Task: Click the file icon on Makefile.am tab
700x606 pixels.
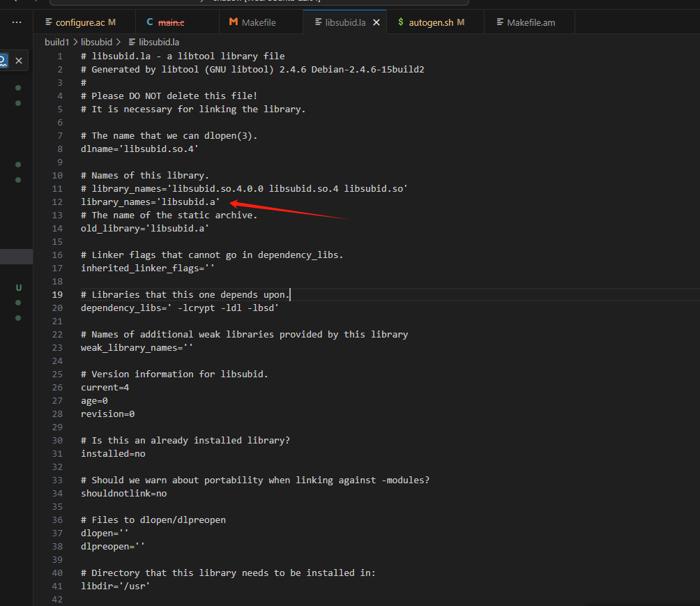Action: (x=499, y=22)
